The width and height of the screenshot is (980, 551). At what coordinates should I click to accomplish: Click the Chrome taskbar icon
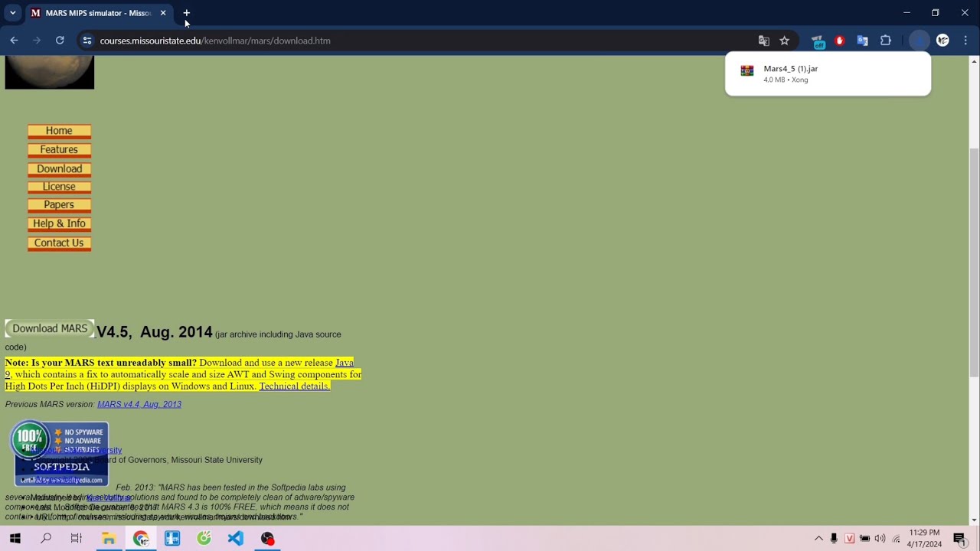click(x=141, y=539)
